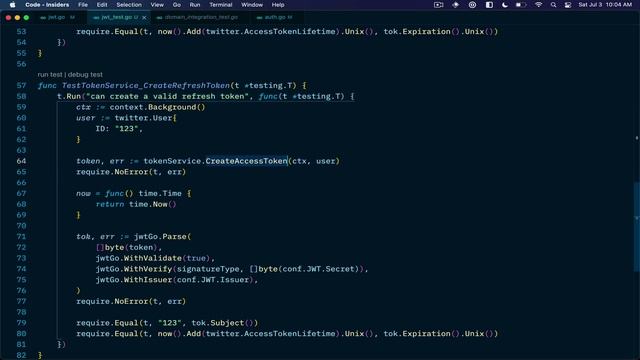
Task: Click the Go file icon on domain_integration_test.go tab
Action: pyautogui.click(x=160, y=18)
